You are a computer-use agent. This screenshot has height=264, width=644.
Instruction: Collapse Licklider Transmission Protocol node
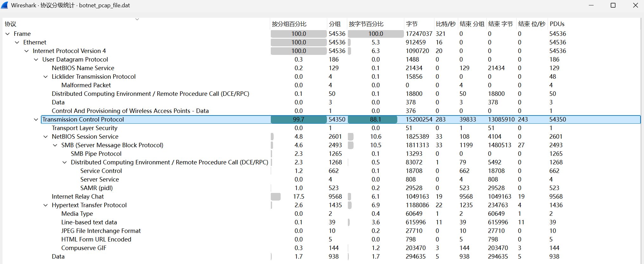(x=46, y=76)
